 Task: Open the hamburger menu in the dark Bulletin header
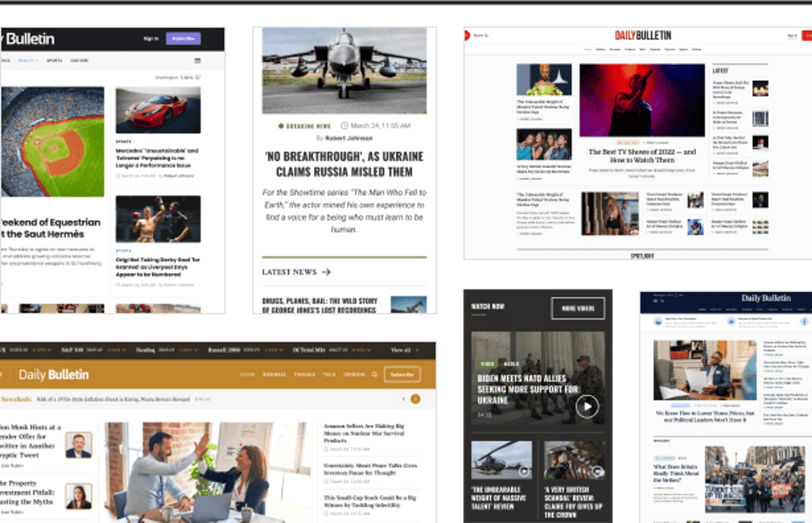(197, 61)
